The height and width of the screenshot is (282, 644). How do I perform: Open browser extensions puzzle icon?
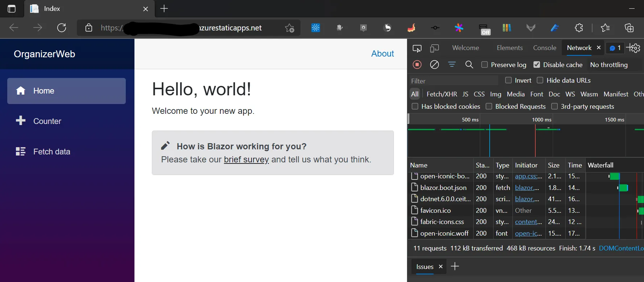coord(579,28)
